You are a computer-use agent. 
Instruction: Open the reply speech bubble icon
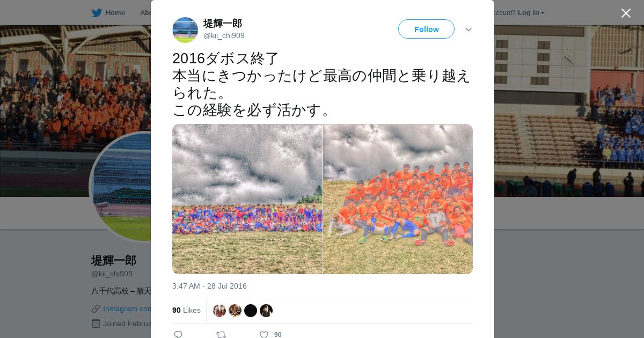[x=178, y=334]
